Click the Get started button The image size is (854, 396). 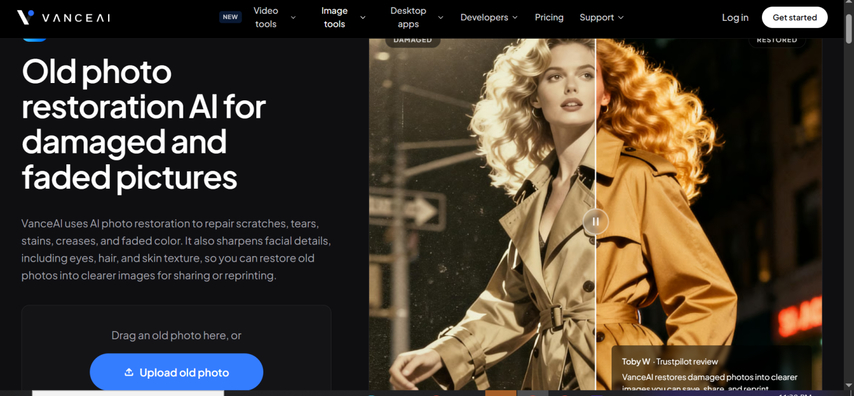pos(795,17)
